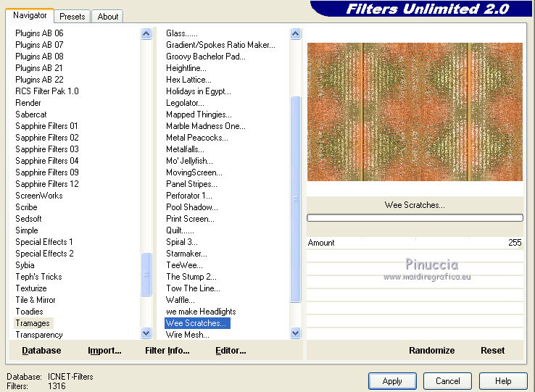This screenshot has width=535, height=392.
Task: Select Simple category
Action: click(x=27, y=230)
